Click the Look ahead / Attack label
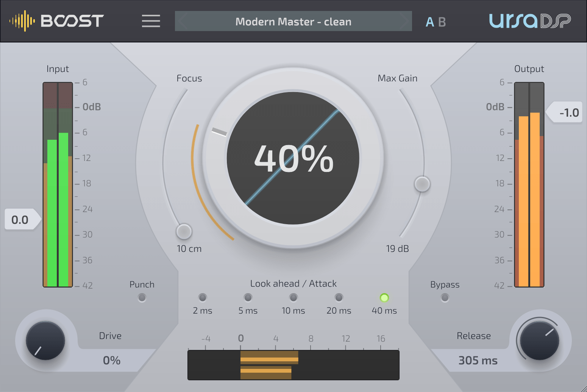Screen dimensions: 587x392 click(x=293, y=284)
